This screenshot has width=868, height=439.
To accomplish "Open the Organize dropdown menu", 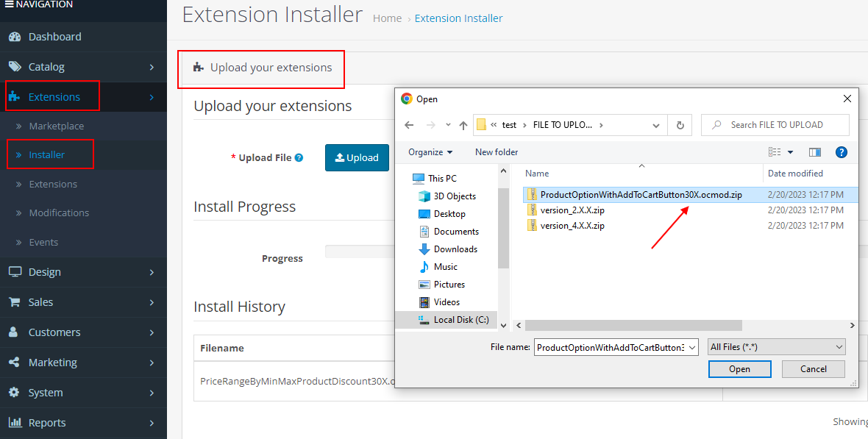I will (430, 152).
